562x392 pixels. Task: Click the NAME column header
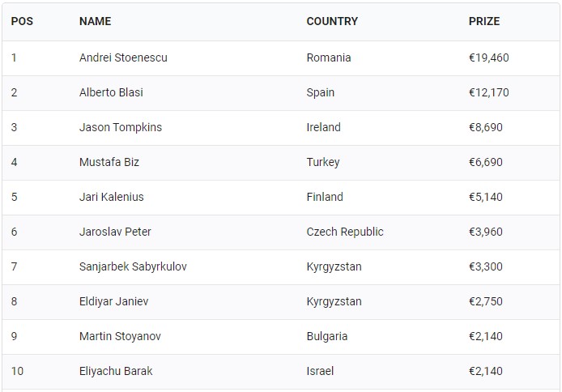96,21
